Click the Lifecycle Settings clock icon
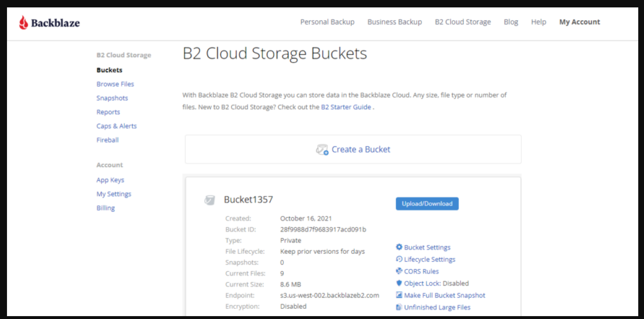Screen dimensions: 644x319 (x=399, y=259)
